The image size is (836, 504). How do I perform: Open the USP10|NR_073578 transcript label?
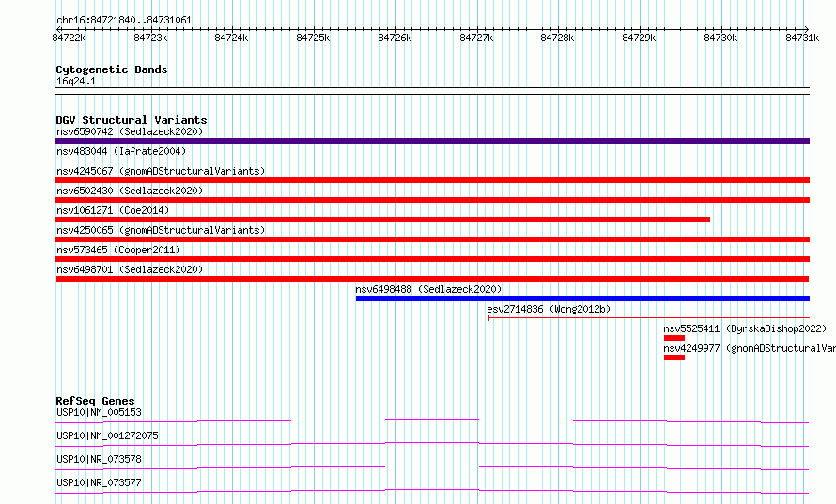[100, 459]
